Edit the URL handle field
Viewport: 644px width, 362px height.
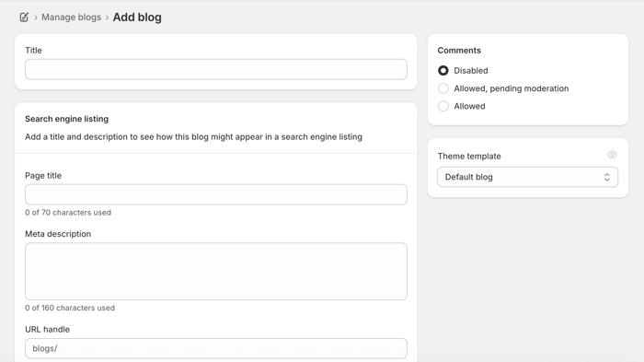coord(216,348)
